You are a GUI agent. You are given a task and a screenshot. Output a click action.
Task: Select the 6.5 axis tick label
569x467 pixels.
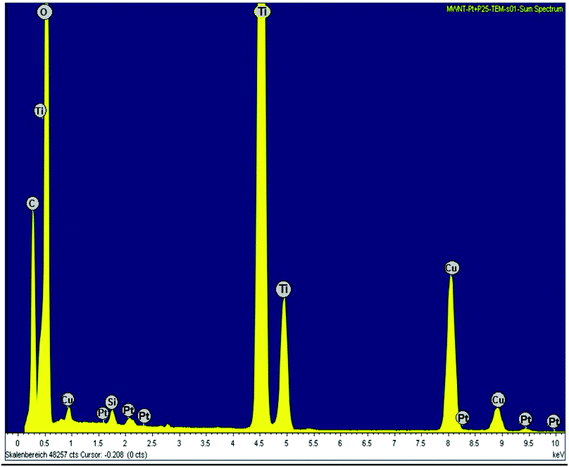(x=367, y=443)
